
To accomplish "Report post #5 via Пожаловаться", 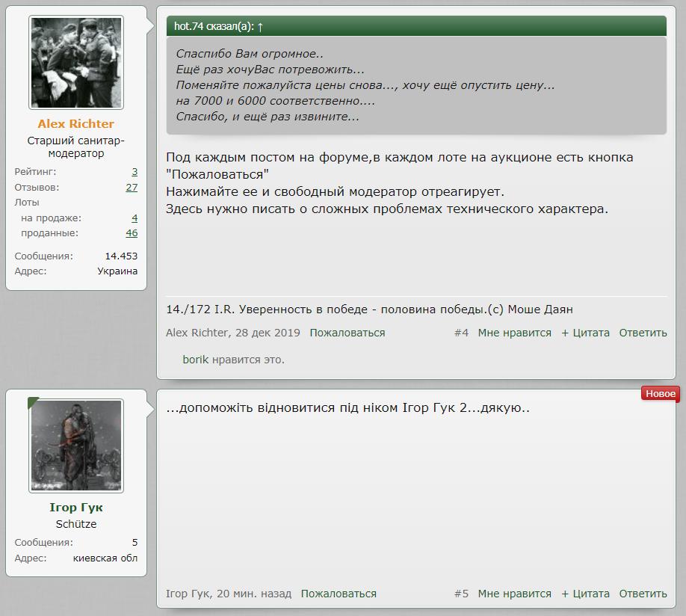I will coord(339,594).
